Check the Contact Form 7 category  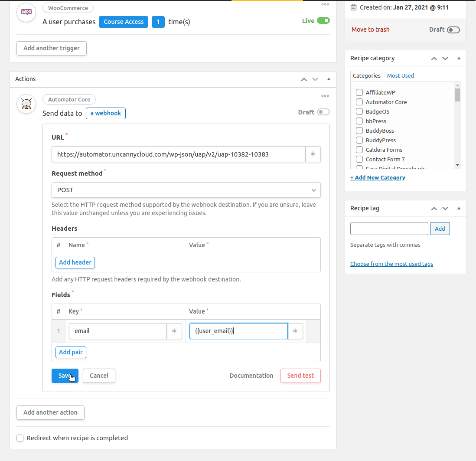(x=359, y=159)
